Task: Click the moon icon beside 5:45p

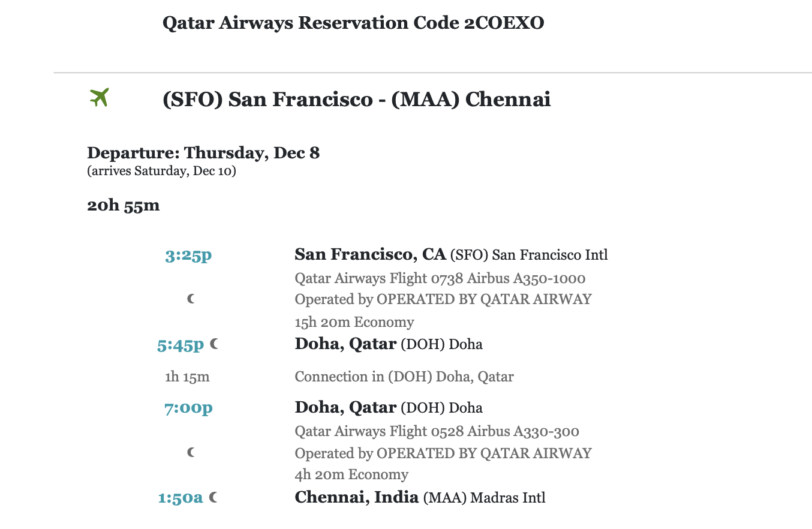Action: coord(215,344)
